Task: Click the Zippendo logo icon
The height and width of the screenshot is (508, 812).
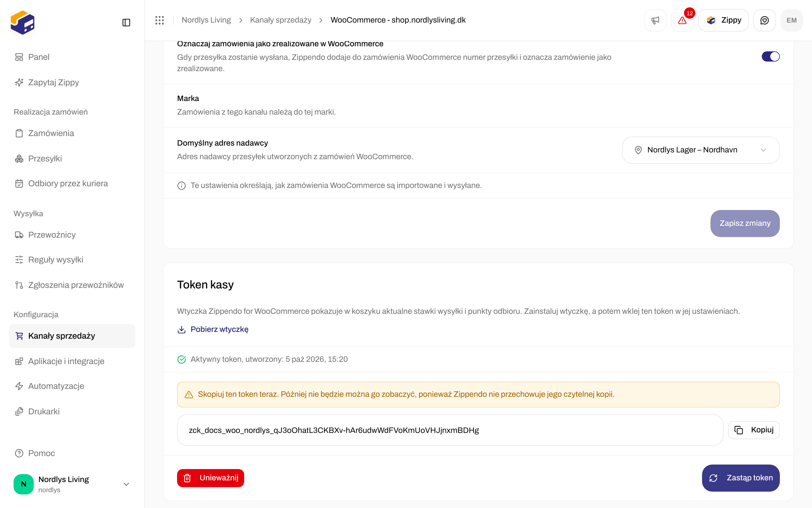Action: [x=23, y=23]
